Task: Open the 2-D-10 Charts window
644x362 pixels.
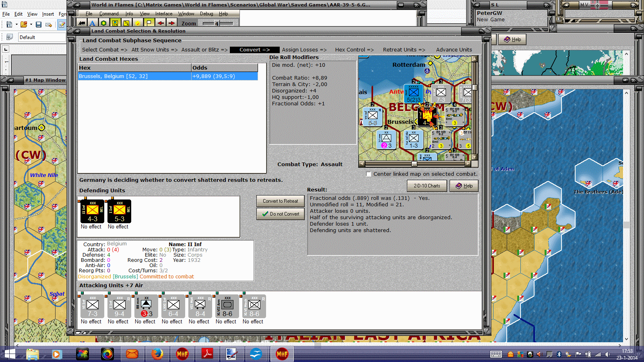Action: pos(426,185)
